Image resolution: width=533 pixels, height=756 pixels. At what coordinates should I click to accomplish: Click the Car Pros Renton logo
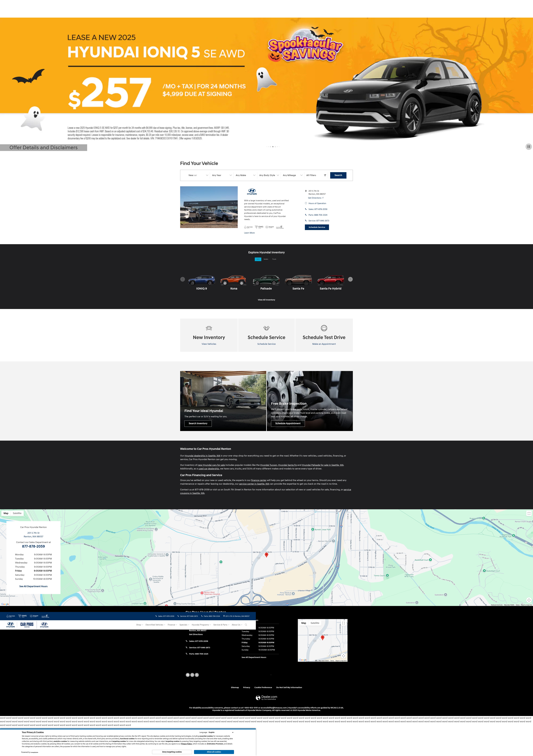27,625
